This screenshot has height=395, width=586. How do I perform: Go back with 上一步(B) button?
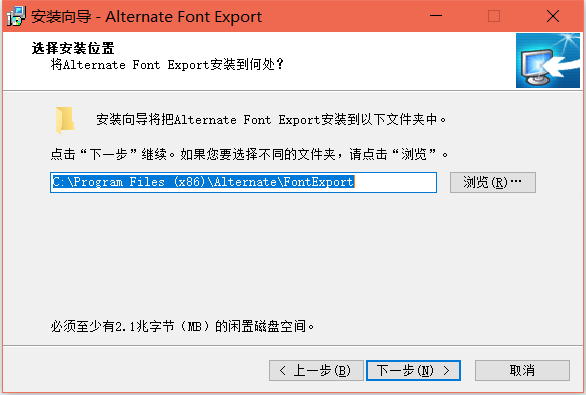tap(316, 370)
